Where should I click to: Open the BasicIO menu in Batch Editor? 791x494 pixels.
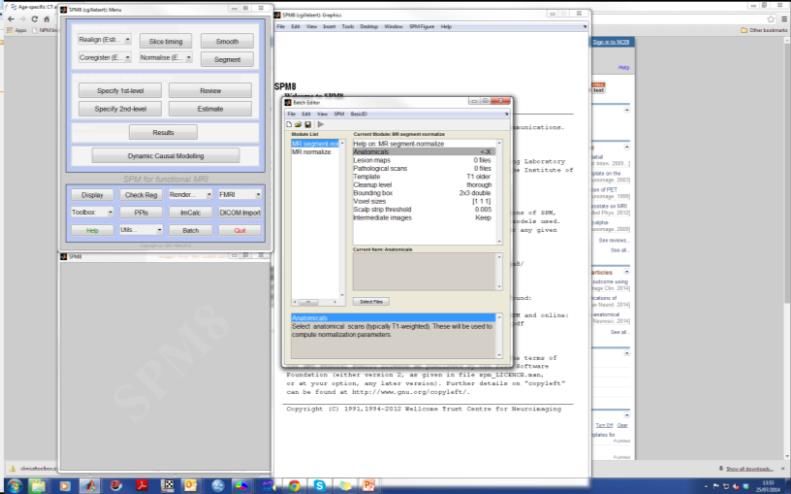[359, 114]
